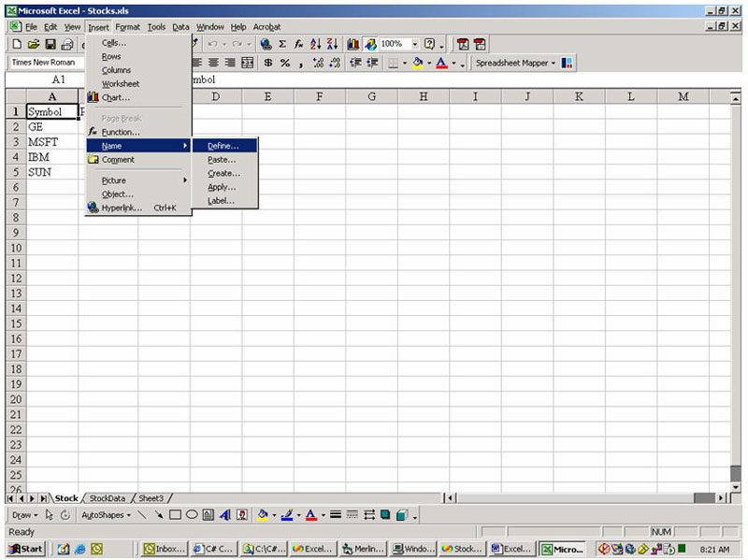The width and height of the screenshot is (748, 560).
Task: Click the Decrease Indent icon
Action: 355,63
